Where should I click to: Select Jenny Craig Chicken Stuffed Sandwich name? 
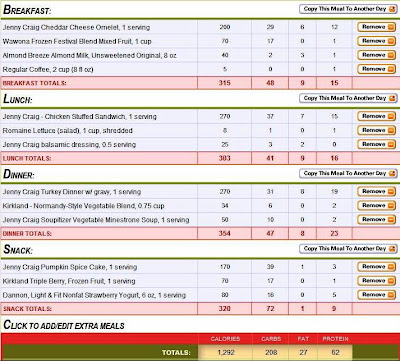(80, 117)
